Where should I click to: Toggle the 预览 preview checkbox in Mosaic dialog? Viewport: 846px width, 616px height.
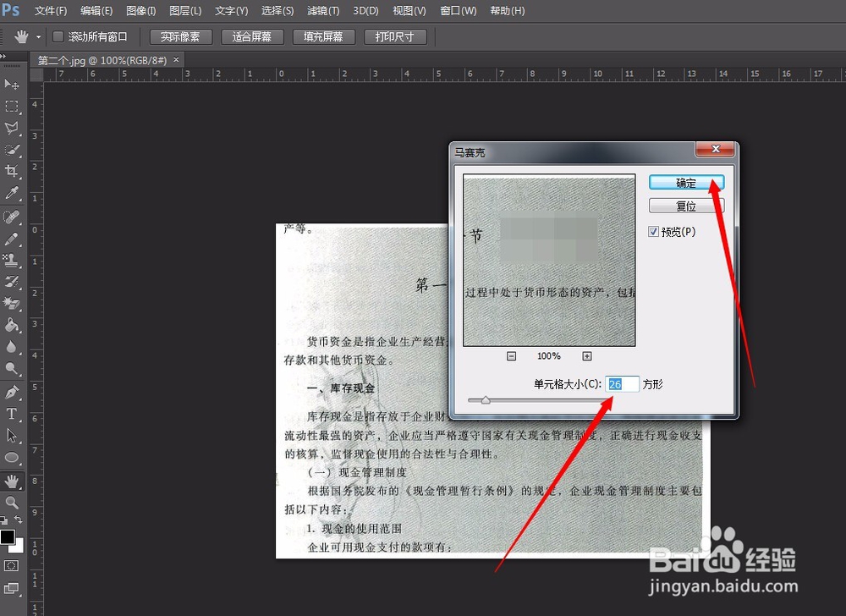point(654,231)
